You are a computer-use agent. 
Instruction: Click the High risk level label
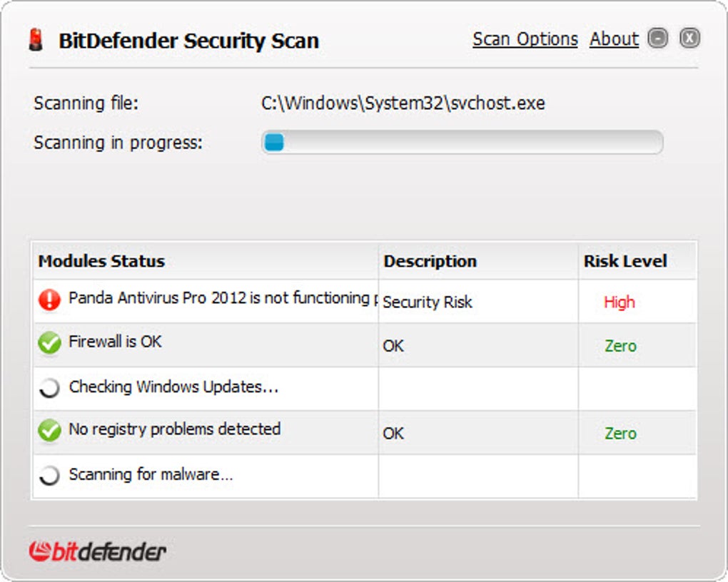(x=619, y=302)
